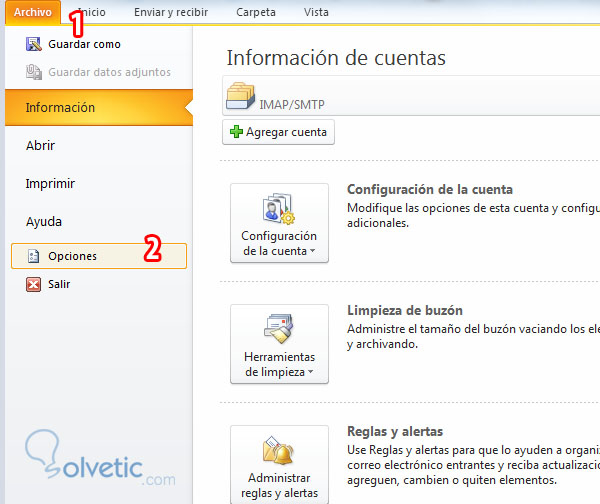Select the Información menu item
The image size is (600, 504).
tap(99, 108)
